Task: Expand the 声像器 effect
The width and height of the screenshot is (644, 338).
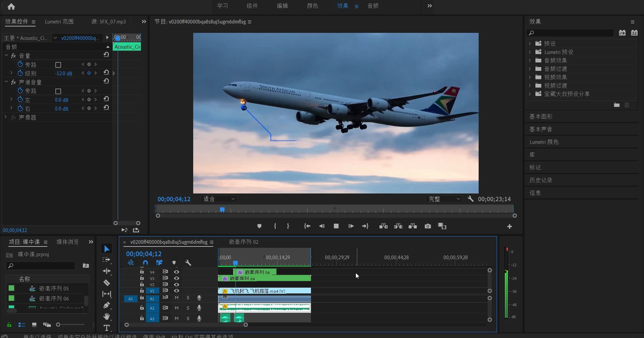Action: click(x=5, y=117)
